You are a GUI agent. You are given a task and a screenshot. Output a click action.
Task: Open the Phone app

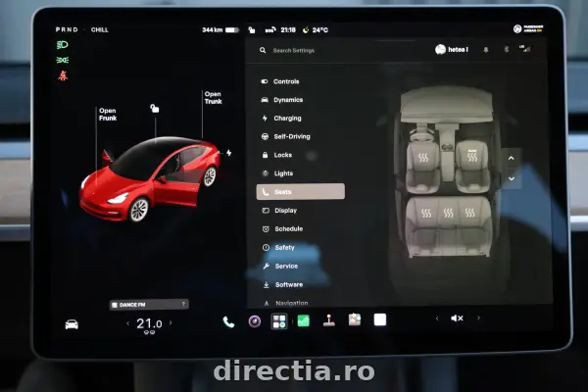pyautogui.click(x=228, y=321)
